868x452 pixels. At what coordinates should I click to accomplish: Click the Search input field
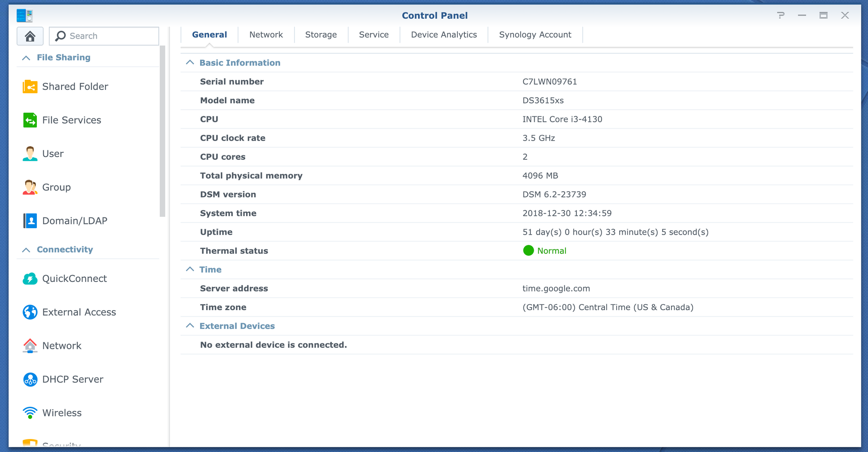coord(104,36)
